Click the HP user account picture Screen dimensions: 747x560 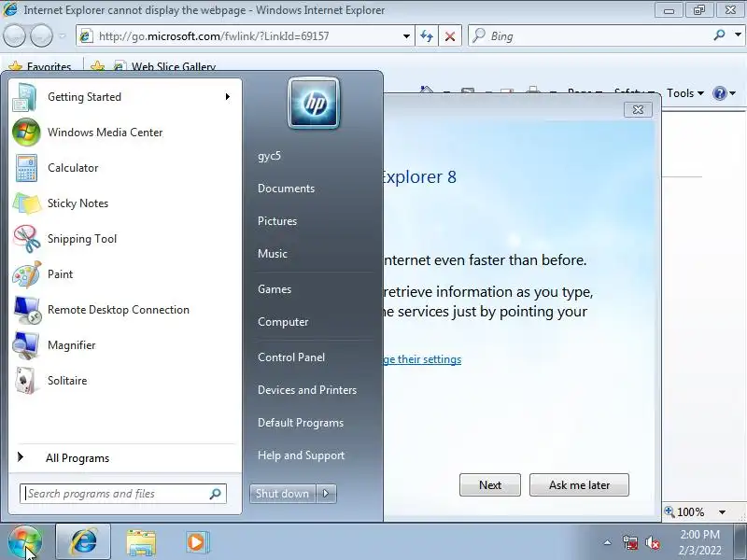314,104
